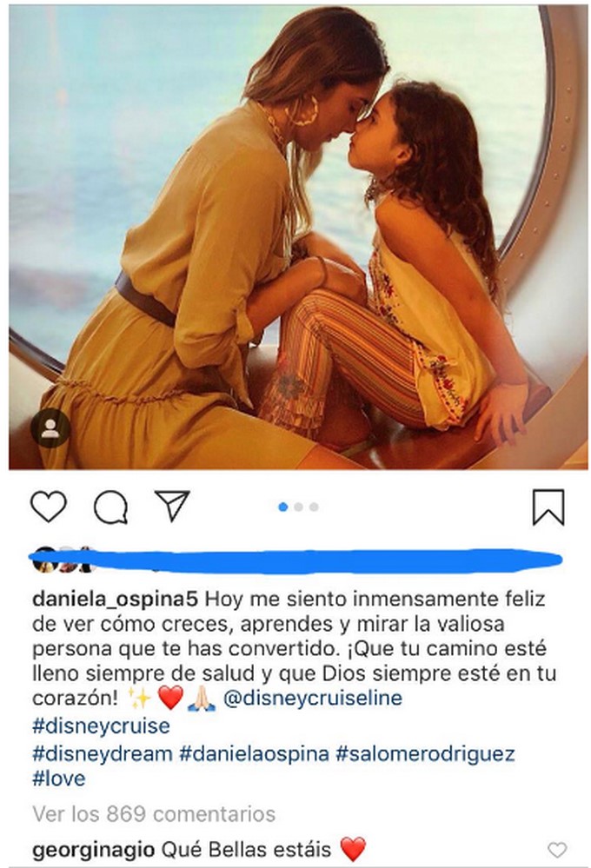Open the @disneycruiseline mention

click(x=312, y=698)
